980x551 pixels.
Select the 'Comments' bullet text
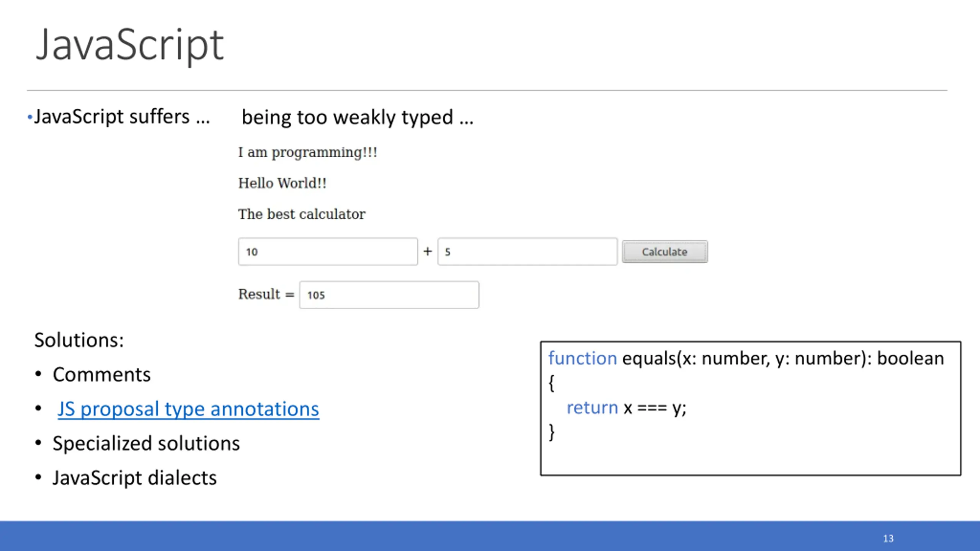[102, 374]
